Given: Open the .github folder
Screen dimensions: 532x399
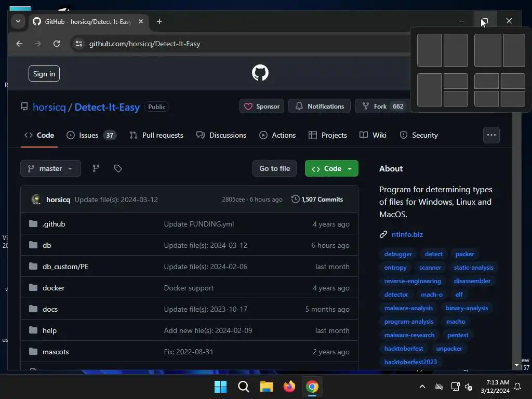Looking at the screenshot, I should 54,224.
